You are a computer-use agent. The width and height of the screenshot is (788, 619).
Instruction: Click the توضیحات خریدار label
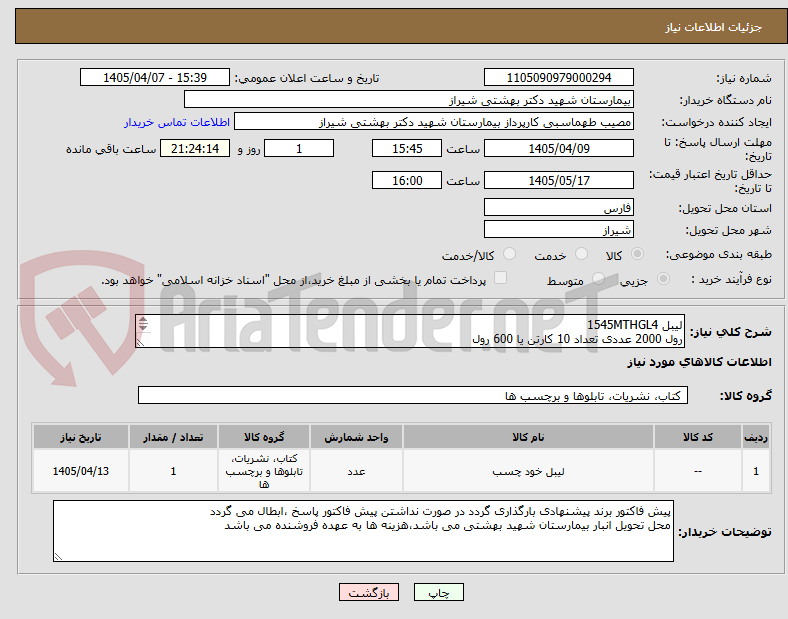(725, 532)
